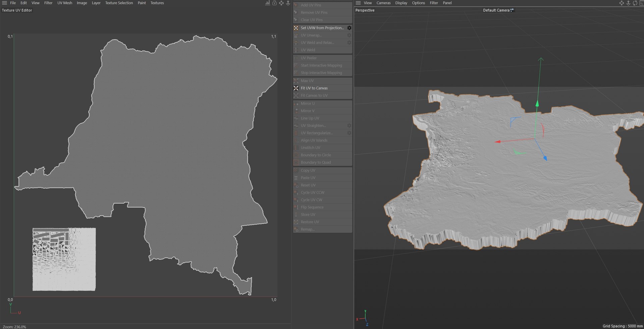Viewport: 644px width, 329px height.
Task: Open the viewport Cameras menu
Action: (x=383, y=3)
